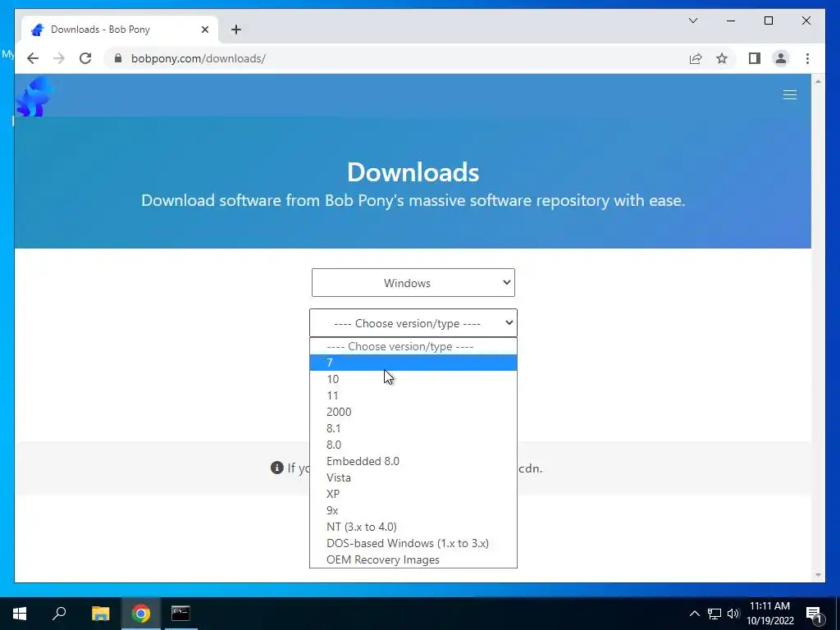Click the share page icon in the address bar

[x=696, y=58]
